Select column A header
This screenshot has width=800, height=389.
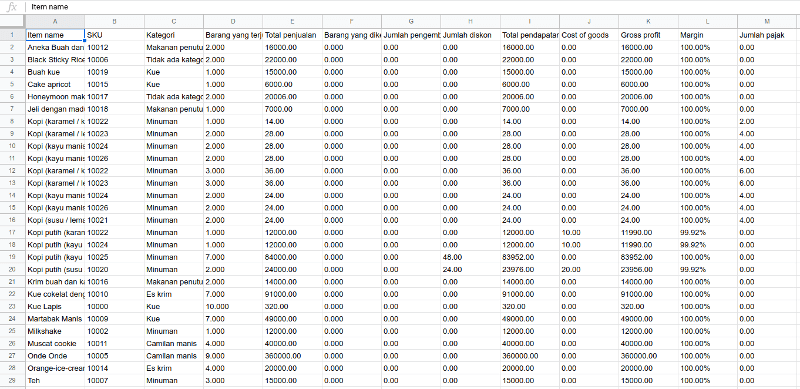point(55,21)
